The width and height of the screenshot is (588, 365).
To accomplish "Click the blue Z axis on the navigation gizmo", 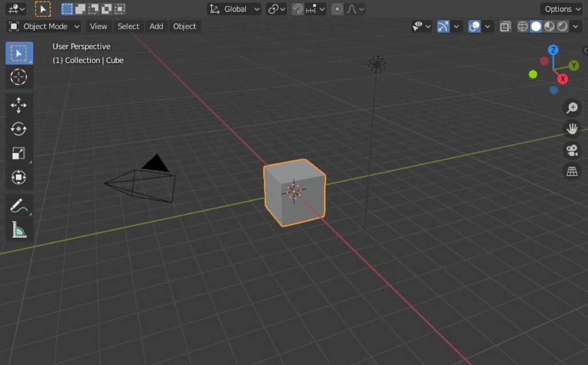I will (553, 50).
